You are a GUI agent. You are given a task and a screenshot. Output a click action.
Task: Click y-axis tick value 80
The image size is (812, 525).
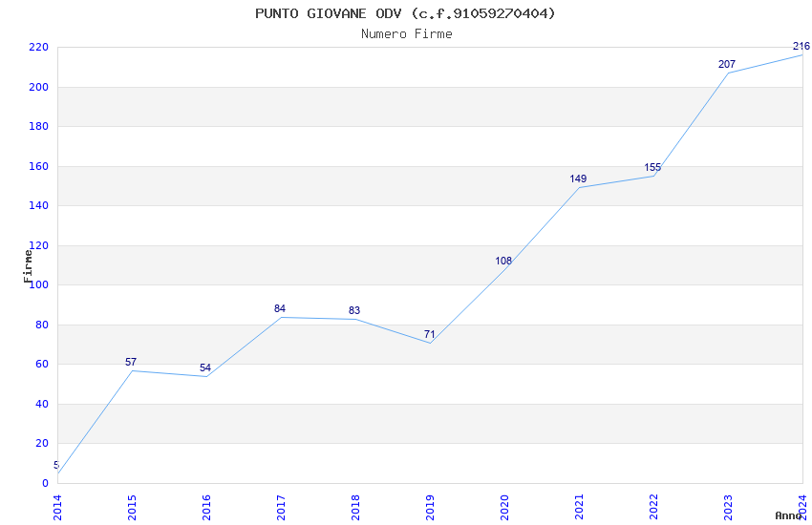point(42,325)
